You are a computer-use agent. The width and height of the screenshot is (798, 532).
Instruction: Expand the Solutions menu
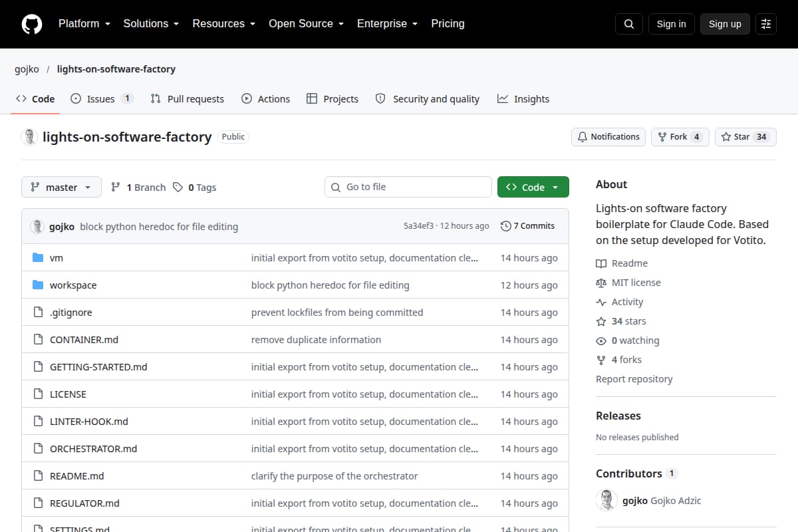[x=151, y=24]
